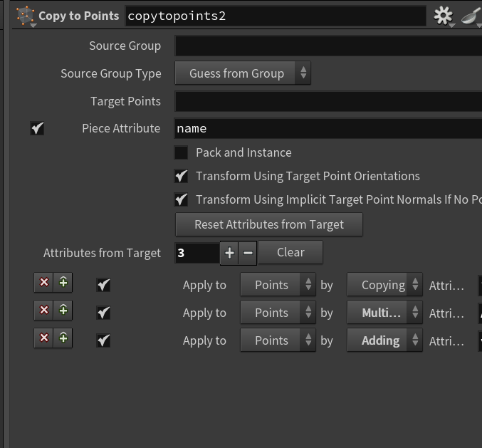This screenshot has height=448, width=482.
Task: Insert row after the Copying row (green plus)
Action: coord(63,282)
